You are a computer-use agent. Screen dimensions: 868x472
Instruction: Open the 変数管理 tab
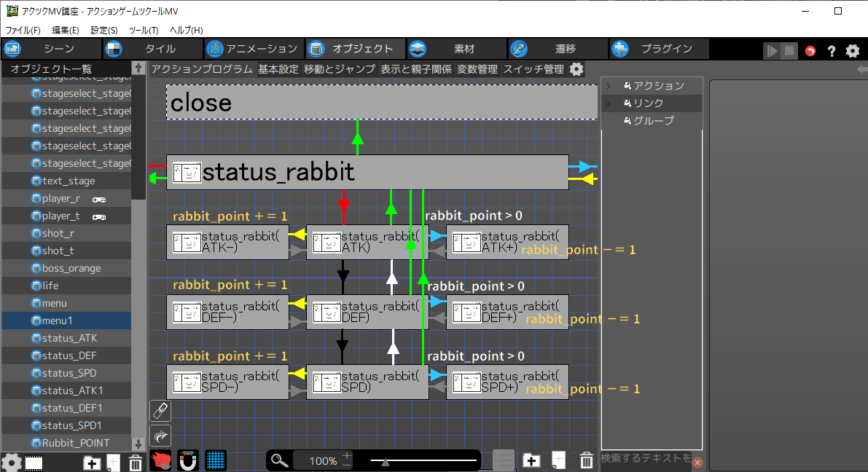pyautogui.click(x=477, y=69)
